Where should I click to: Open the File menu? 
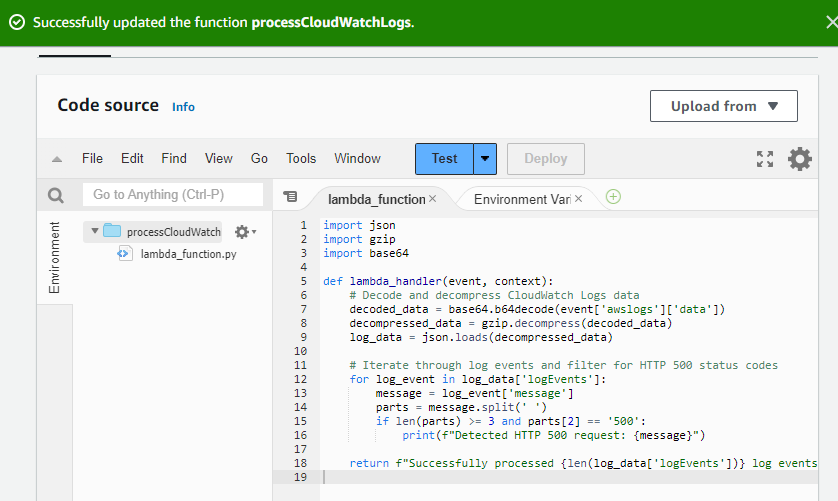pyautogui.click(x=92, y=158)
